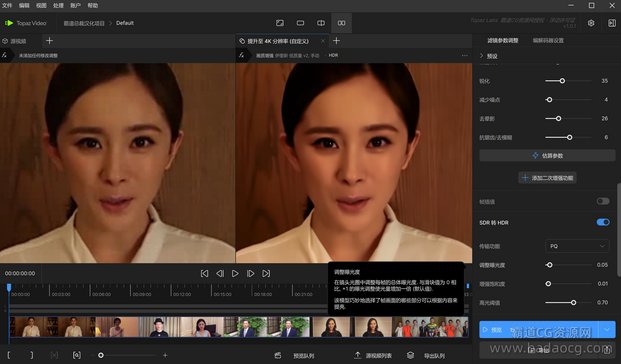
Task: Click the zoom-to-fit timeline icon
Action: [77, 355]
